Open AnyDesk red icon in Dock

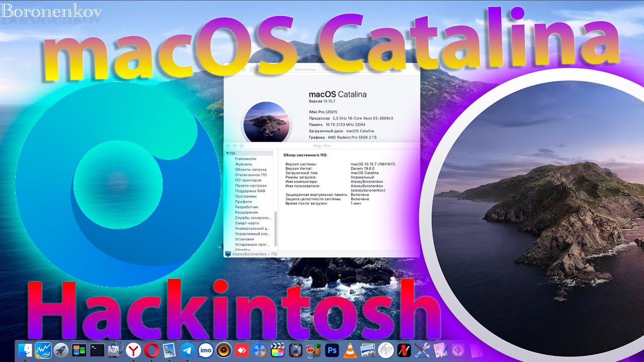point(242,350)
